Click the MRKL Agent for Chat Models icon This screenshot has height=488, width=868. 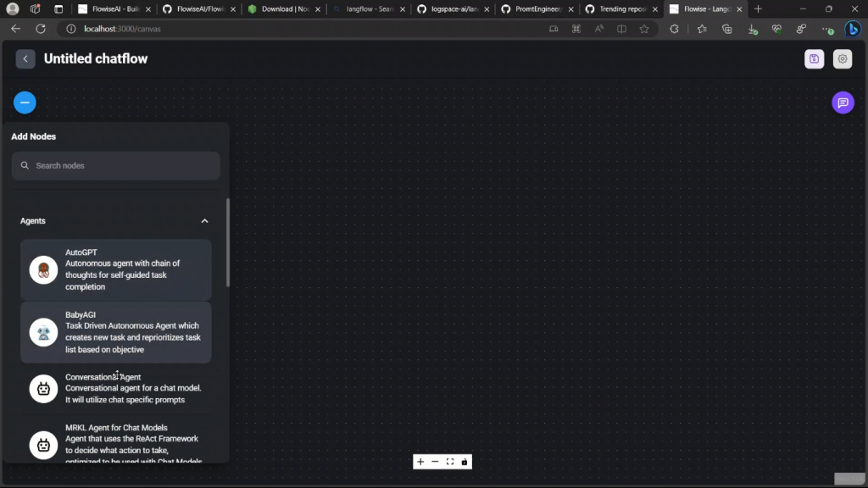43,445
